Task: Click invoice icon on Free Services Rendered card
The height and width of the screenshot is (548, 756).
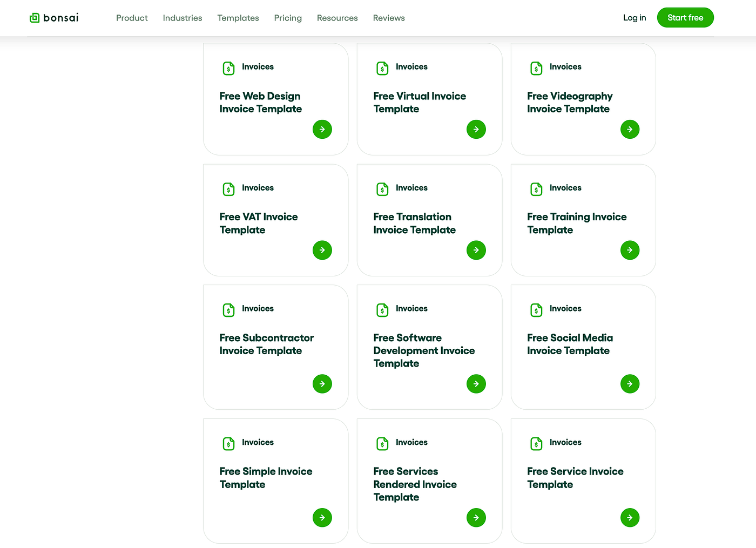Action: (x=383, y=444)
